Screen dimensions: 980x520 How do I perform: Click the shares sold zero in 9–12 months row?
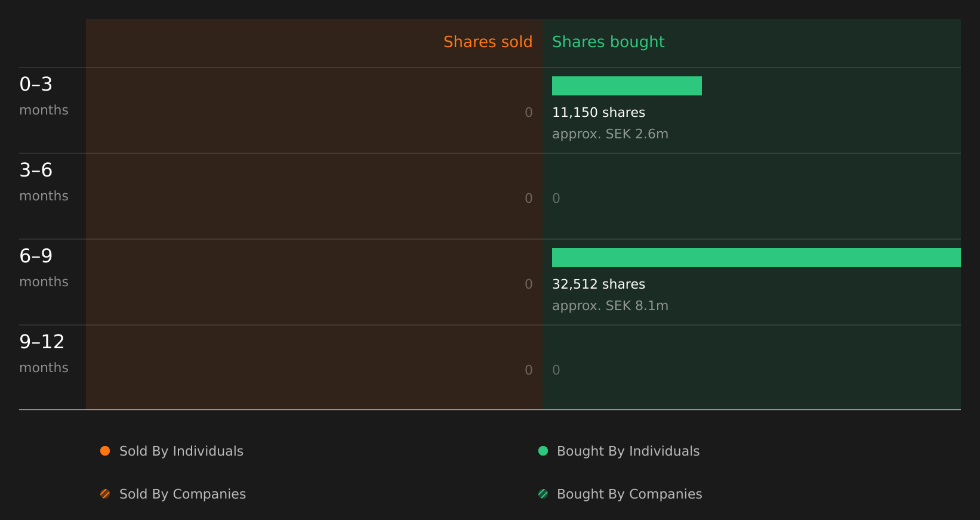coord(529,370)
